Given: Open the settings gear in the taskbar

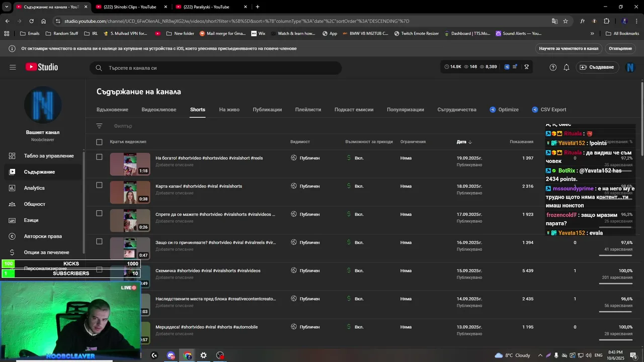Looking at the screenshot, I should point(203,355).
